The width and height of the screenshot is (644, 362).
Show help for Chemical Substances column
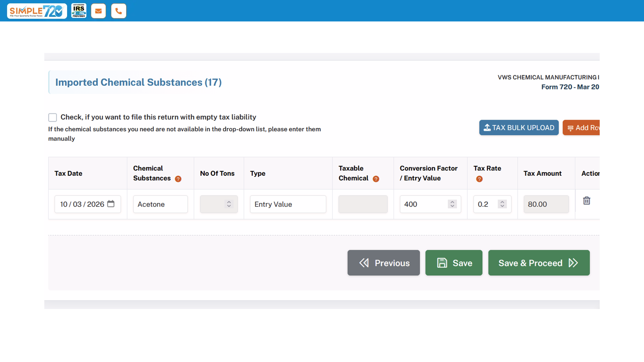[178, 179]
